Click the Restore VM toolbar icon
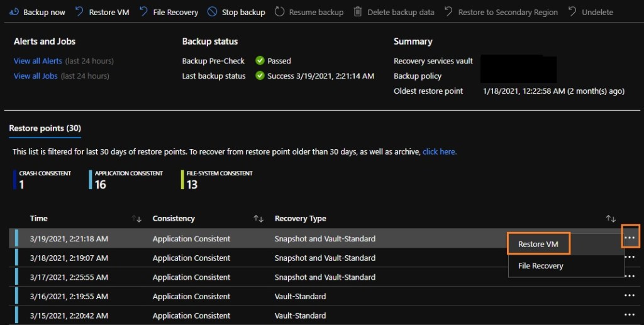Viewport: 644px width, 325px height. coord(79,11)
